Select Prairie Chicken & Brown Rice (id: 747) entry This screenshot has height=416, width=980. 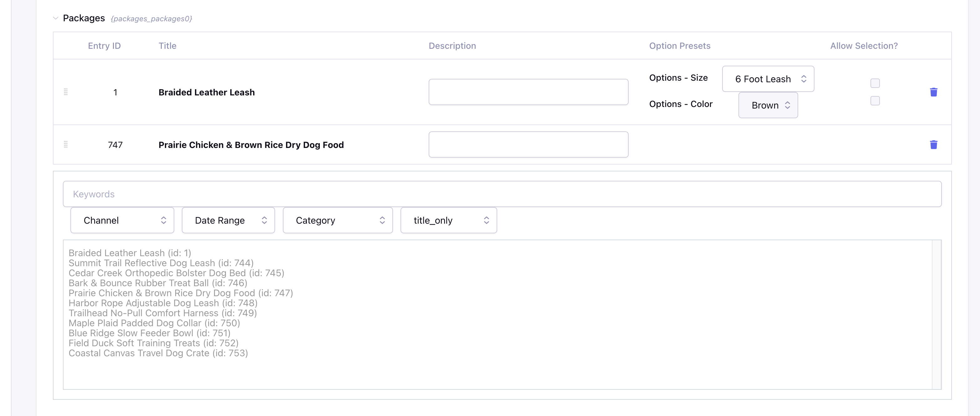(x=181, y=293)
